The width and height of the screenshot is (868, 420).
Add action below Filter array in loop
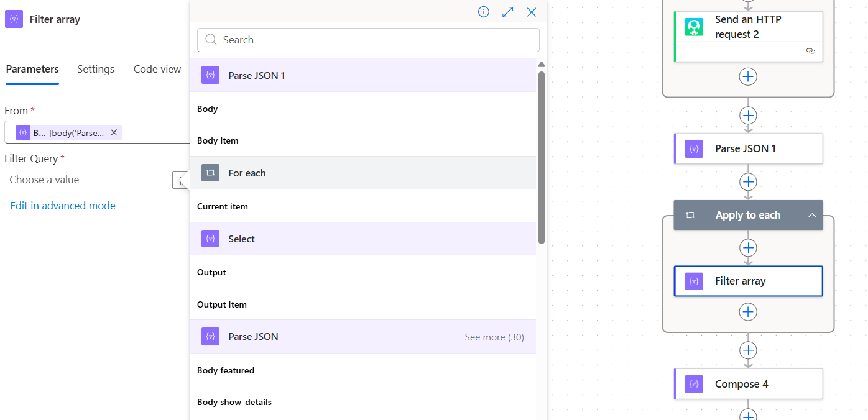coord(748,312)
